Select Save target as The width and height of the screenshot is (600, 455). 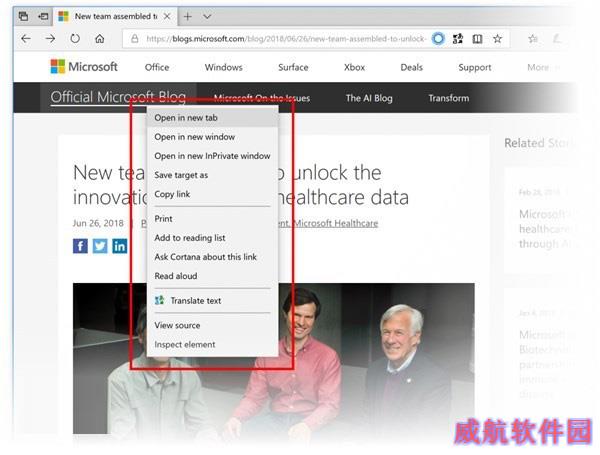tap(212, 175)
